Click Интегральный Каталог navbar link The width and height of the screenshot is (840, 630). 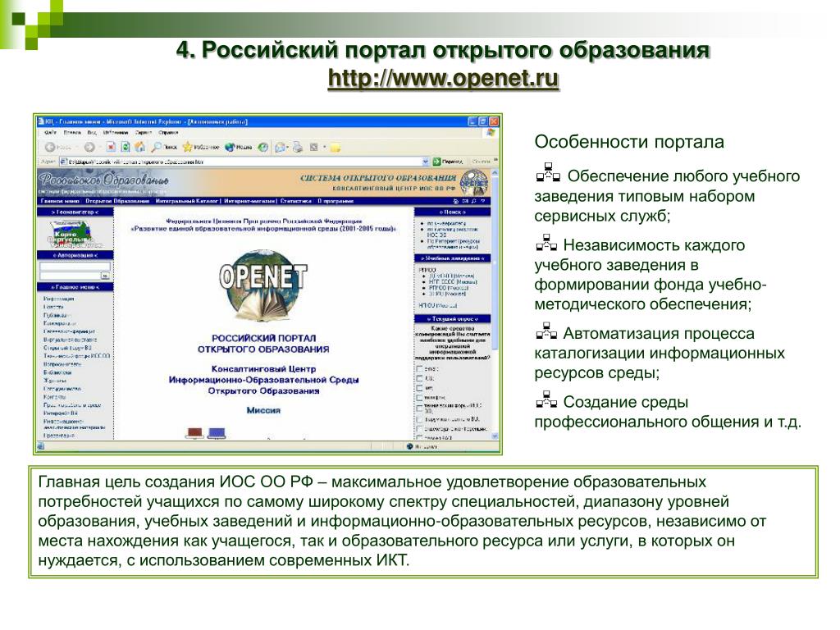point(186,201)
